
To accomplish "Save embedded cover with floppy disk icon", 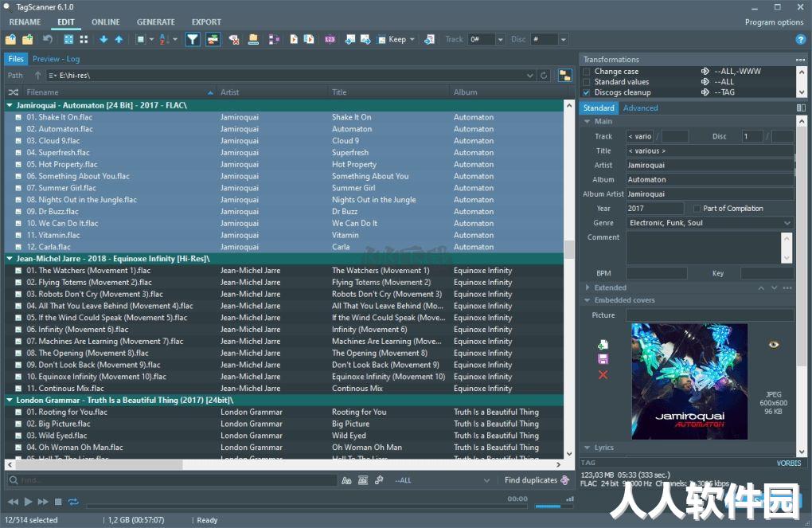I will pos(603,359).
